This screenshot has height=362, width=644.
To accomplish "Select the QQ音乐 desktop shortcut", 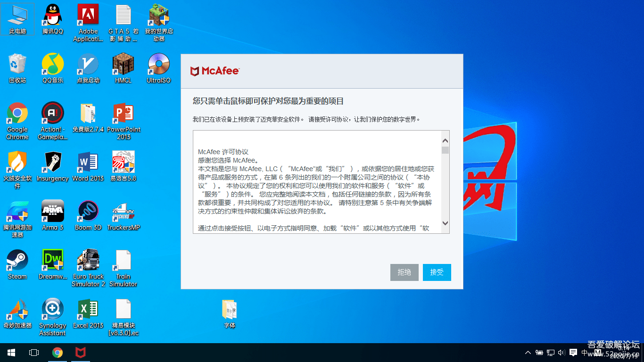I will click(x=52, y=69).
